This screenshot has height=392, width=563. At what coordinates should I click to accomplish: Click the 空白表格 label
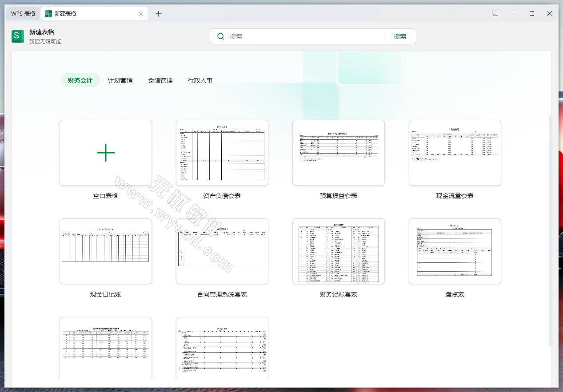coord(106,196)
